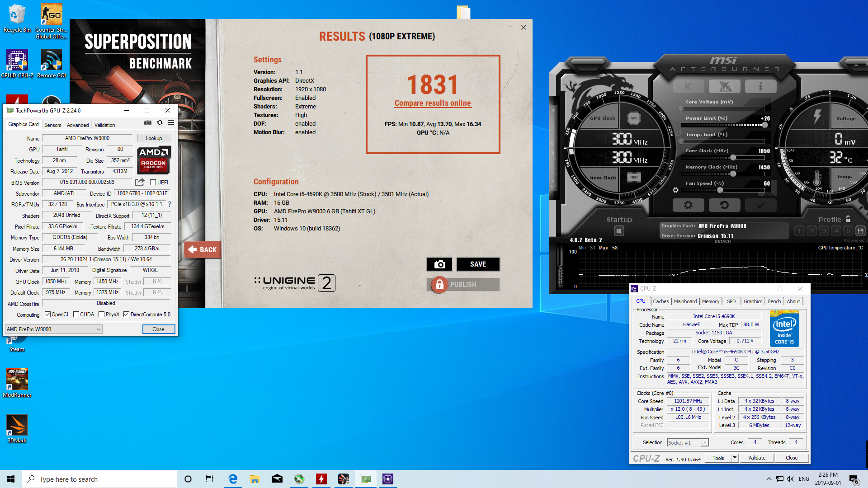Go BACK in Superposition benchmark

[203, 250]
